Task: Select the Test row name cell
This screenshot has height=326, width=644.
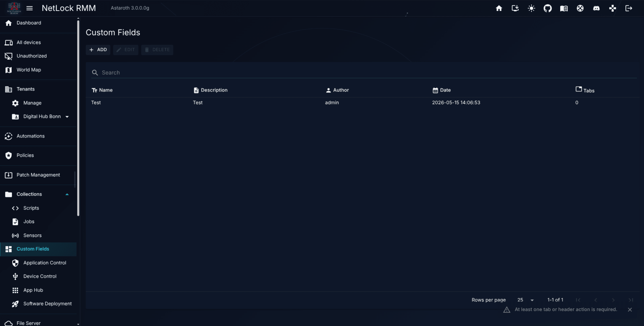Action: (x=96, y=103)
